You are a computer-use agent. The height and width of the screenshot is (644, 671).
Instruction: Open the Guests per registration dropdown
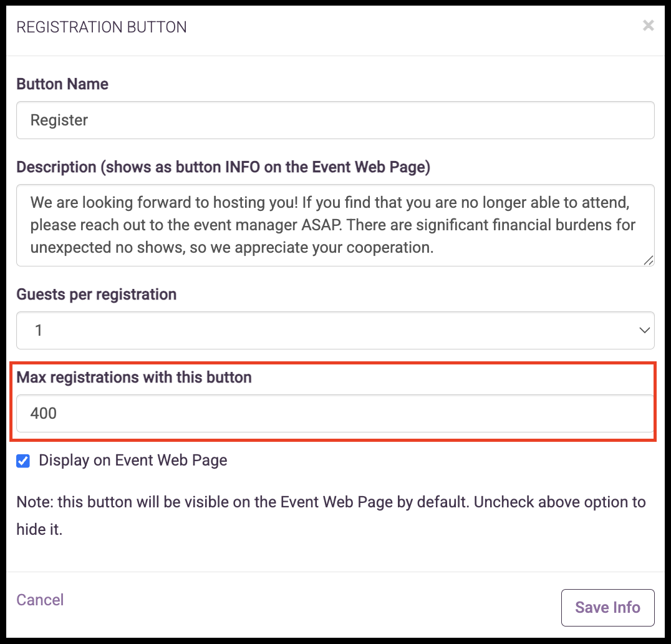tap(335, 330)
